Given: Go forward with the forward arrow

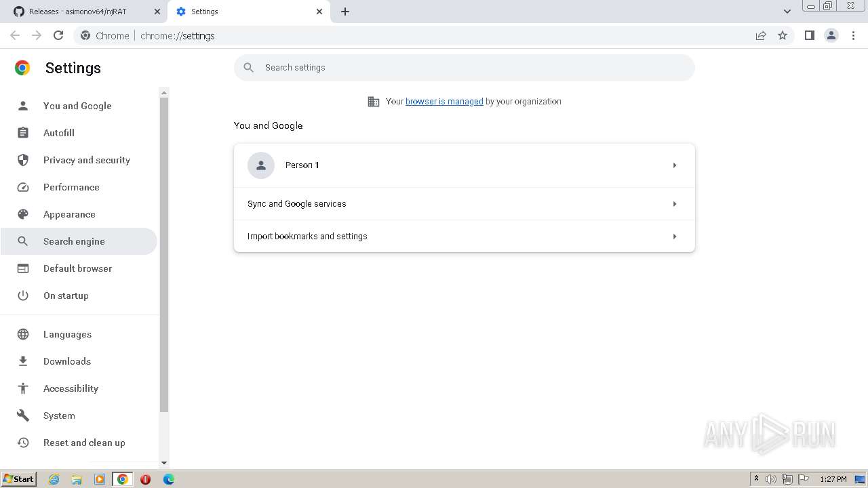Looking at the screenshot, I should click(37, 35).
